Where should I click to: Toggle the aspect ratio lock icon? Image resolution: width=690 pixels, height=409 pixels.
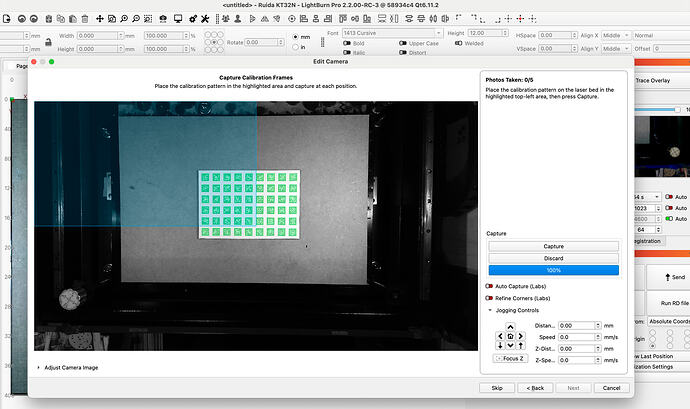tap(48, 42)
